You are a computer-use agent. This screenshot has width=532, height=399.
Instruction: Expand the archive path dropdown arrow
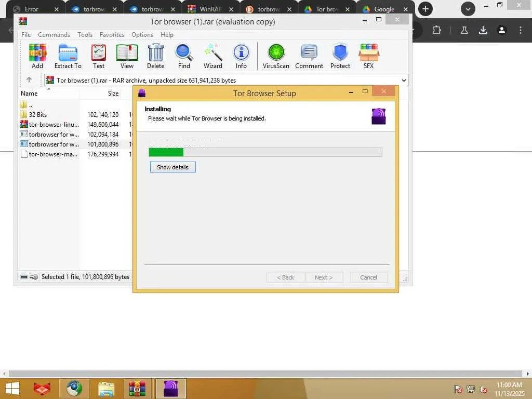tap(404, 81)
